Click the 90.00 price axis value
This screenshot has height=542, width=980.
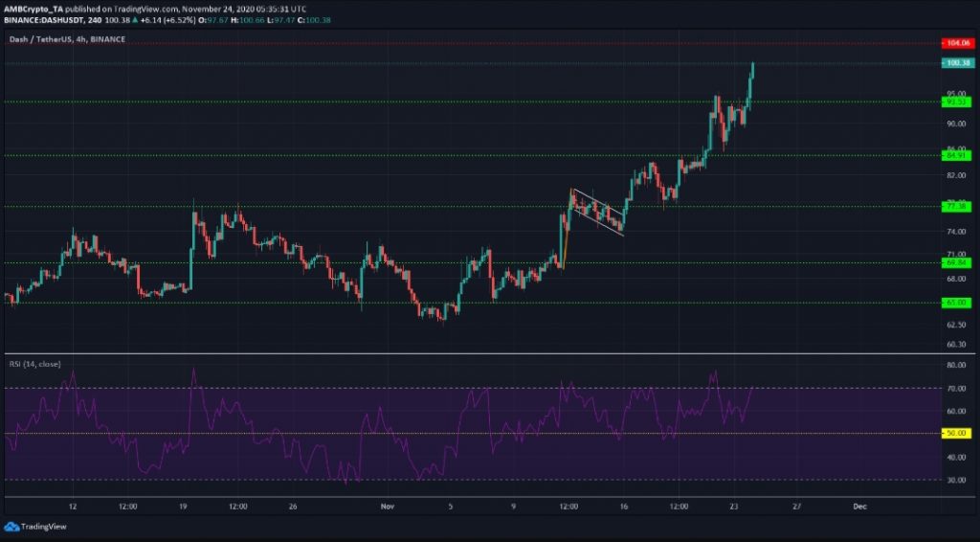tap(956, 124)
